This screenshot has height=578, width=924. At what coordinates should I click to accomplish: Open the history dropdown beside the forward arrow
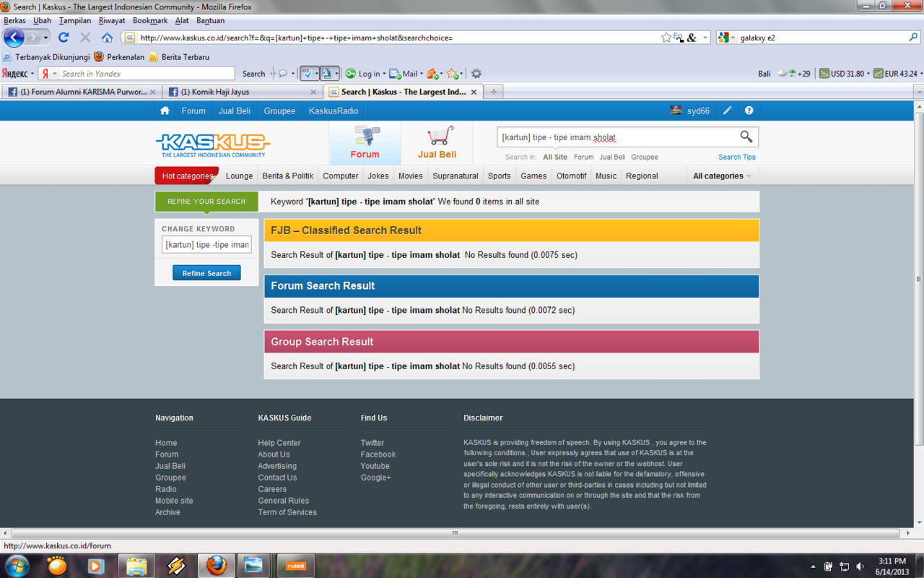(x=46, y=38)
